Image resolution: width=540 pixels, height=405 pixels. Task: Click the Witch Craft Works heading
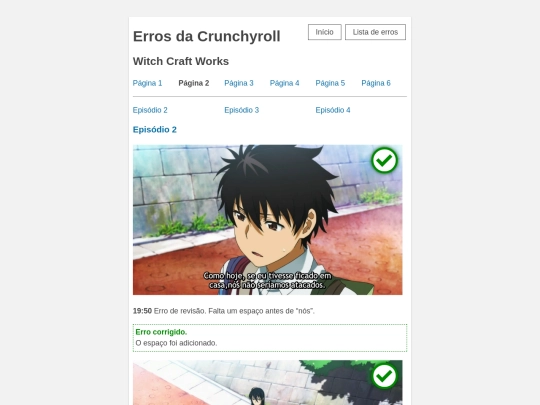[181, 61]
